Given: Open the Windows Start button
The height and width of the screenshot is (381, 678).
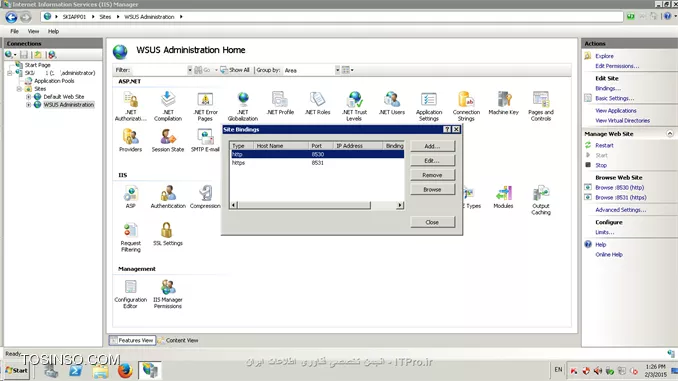Looking at the screenshot, I should (x=17, y=371).
